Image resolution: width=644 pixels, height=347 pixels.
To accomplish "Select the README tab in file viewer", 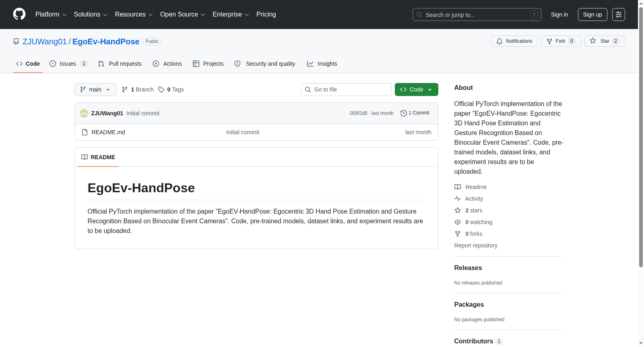I will [98, 157].
